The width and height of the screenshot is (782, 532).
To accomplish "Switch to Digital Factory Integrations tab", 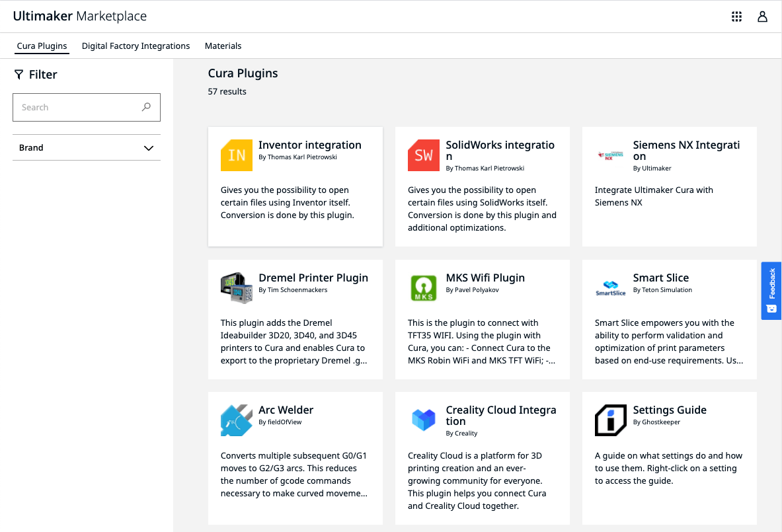I will [136, 46].
